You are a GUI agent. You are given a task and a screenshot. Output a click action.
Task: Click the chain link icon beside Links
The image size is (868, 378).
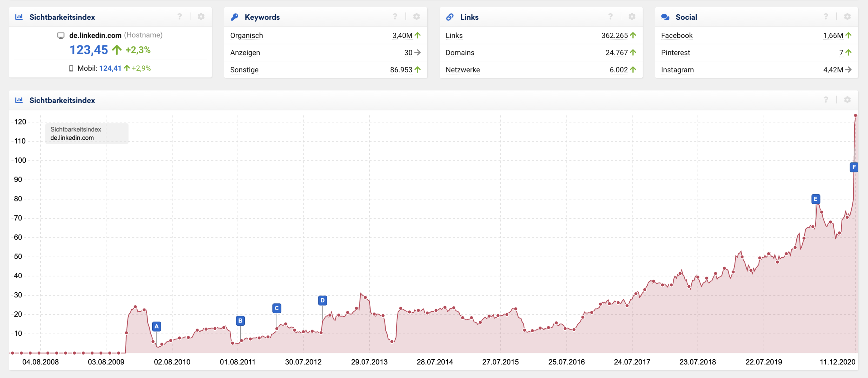(450, 17)
